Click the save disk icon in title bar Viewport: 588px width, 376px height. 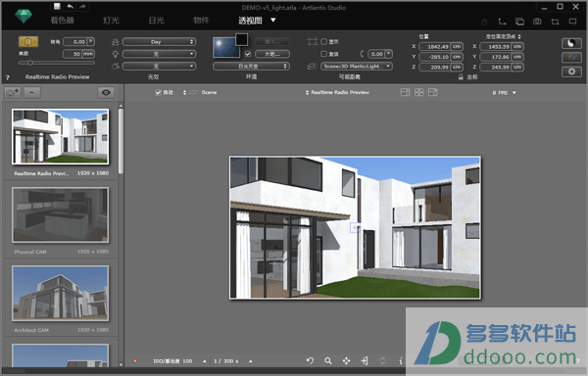57,7
